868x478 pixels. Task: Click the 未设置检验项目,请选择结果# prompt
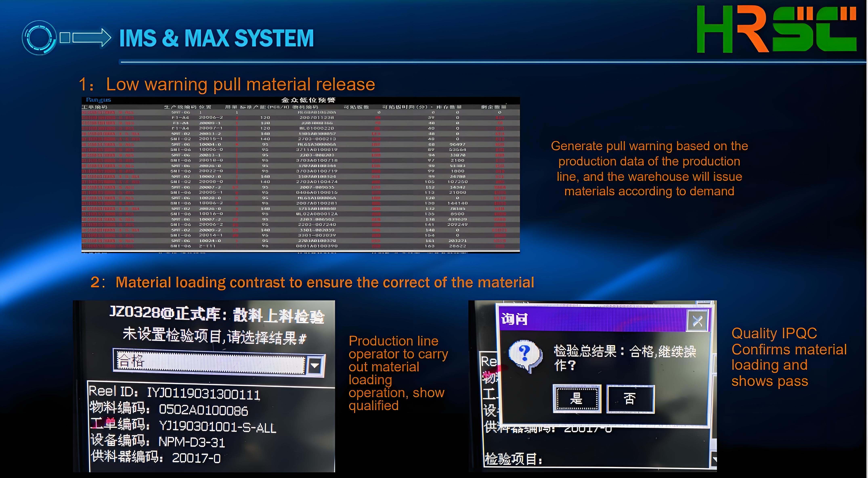[x=214, y=336]
